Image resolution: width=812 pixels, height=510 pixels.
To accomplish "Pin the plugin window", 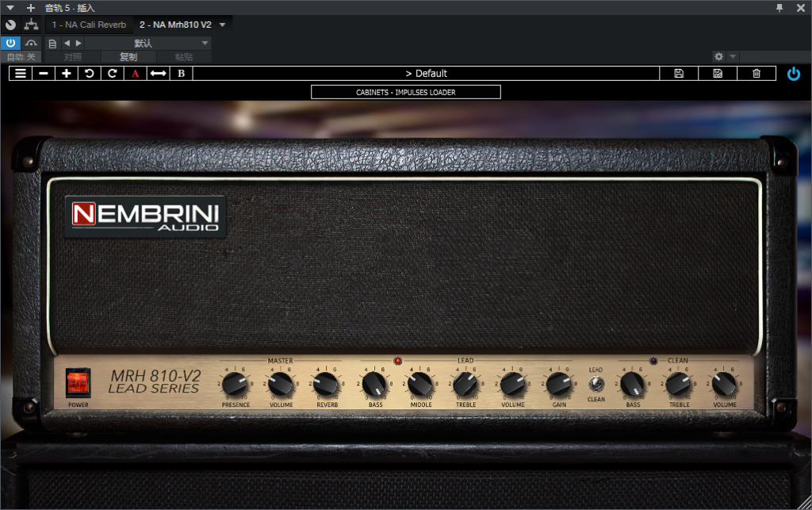I will tap(779, 8).
